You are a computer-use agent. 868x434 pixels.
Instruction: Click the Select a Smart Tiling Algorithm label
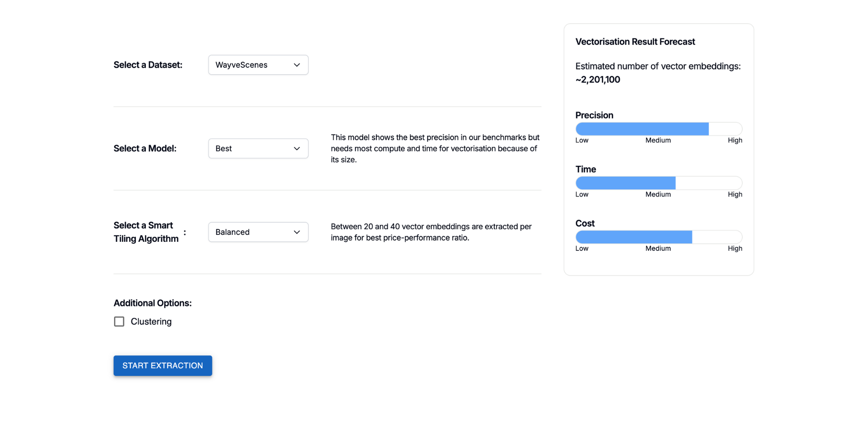[146, 232]
